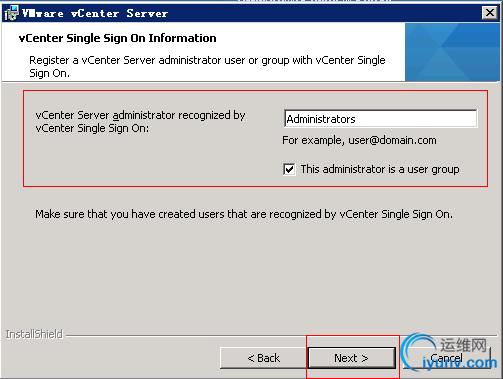503x379 pixels.
Task: Click the InstallShield label
Action: [x=34, y=334]
